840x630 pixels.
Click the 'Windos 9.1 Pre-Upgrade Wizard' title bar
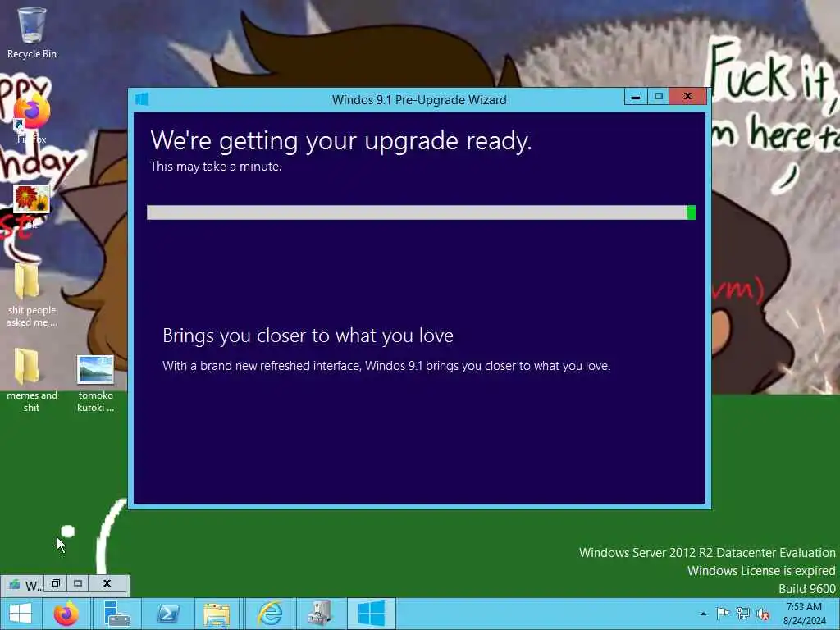click(419, 99)
